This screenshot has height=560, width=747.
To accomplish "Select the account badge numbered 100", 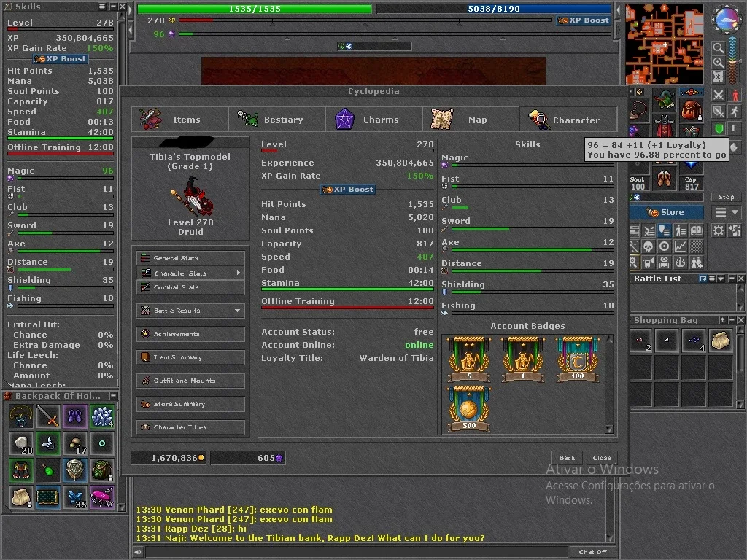I will [x=578, y=359].
